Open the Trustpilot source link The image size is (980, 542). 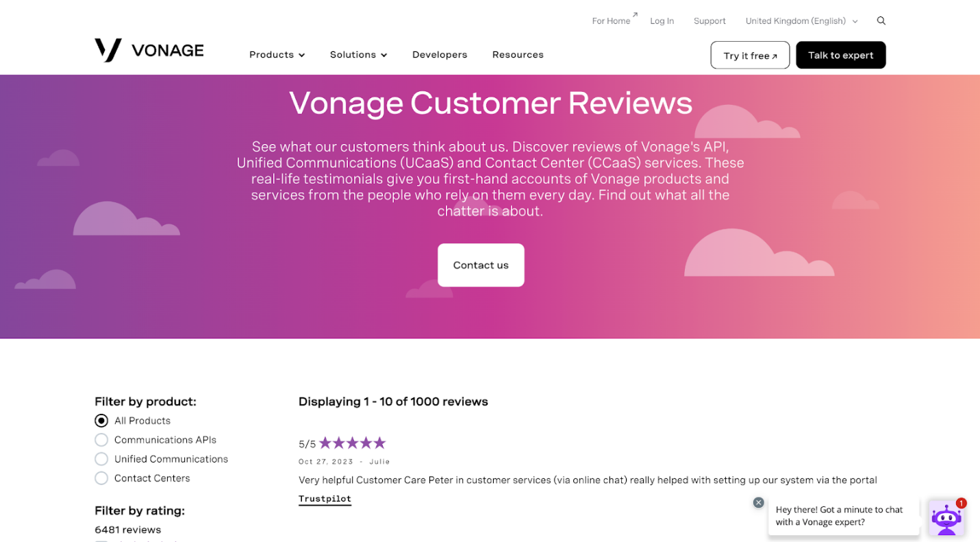(325, 499)
